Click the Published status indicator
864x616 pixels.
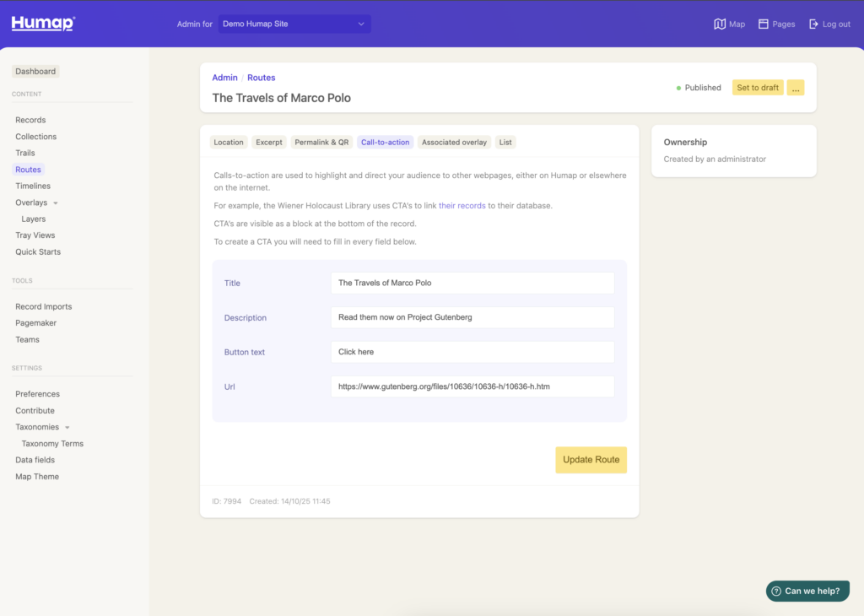coord(699,87)
